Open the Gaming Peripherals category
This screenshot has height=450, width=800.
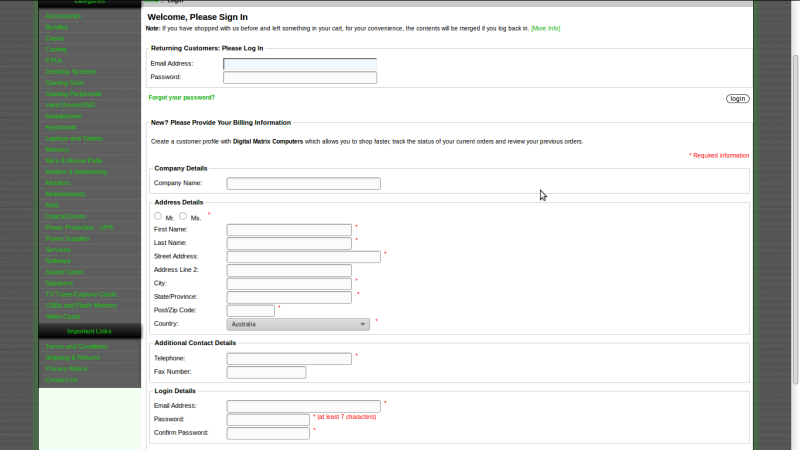coord(73,94)
